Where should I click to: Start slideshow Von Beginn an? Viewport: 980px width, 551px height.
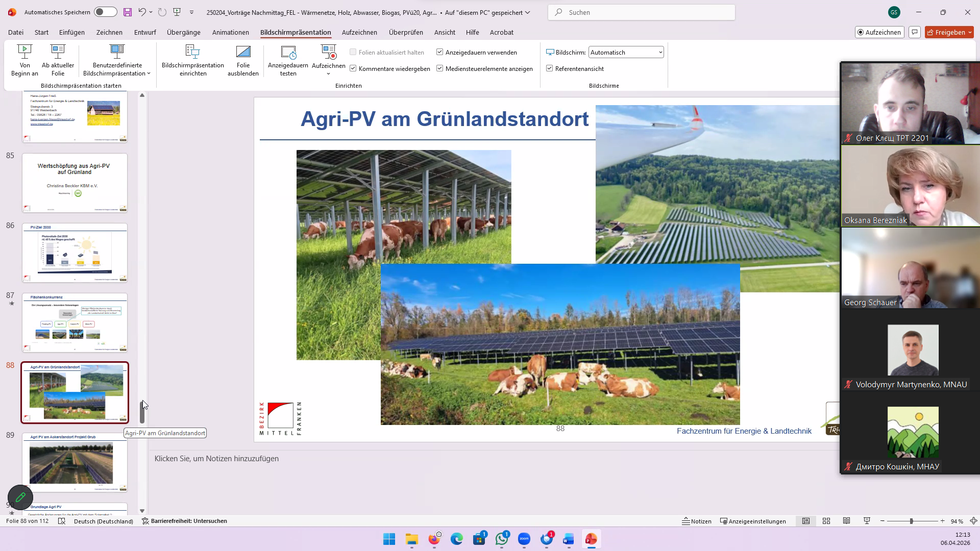(x=24, y=60)
